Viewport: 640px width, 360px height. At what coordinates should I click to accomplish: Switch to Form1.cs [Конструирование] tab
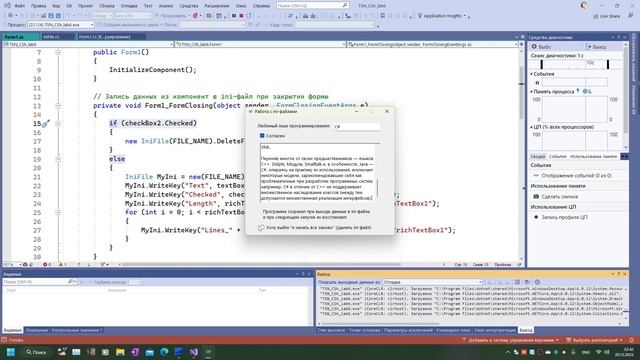tap(111, 37)
